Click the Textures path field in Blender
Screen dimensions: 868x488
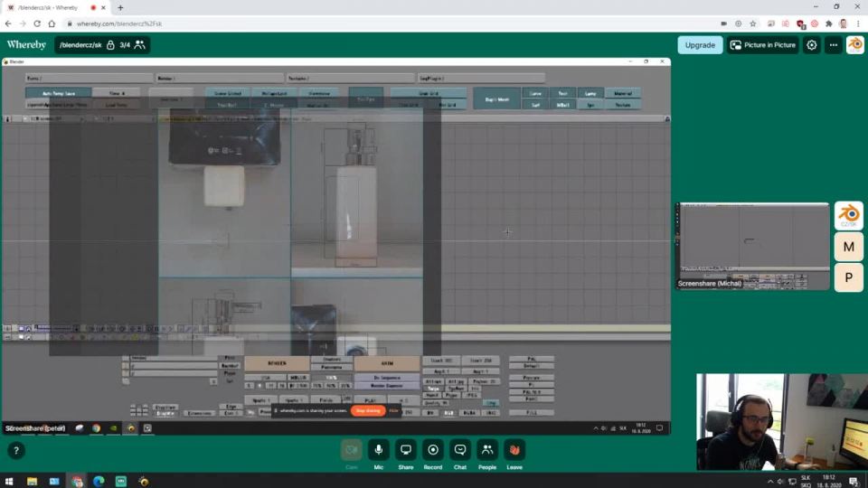[x=351, y=79]
